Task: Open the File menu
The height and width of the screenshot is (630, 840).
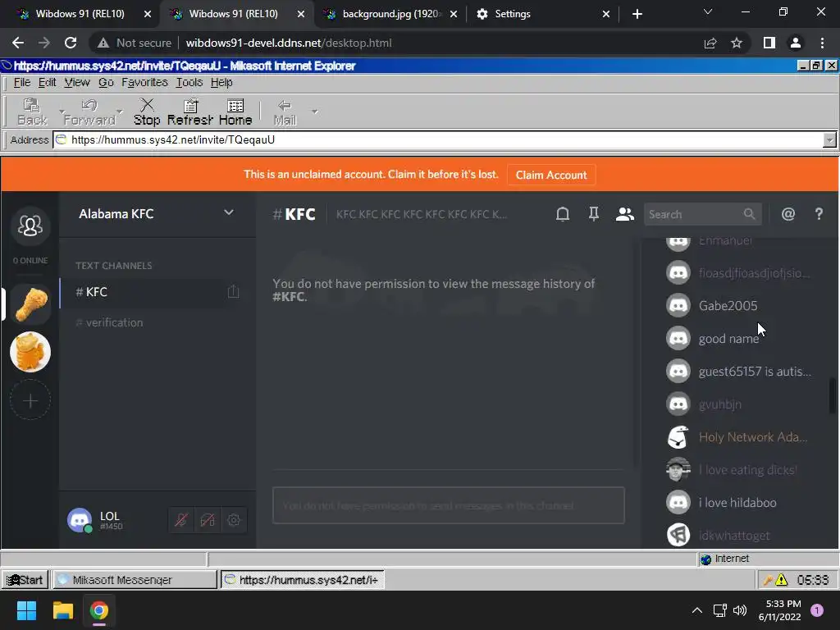Action: [22, 83]
